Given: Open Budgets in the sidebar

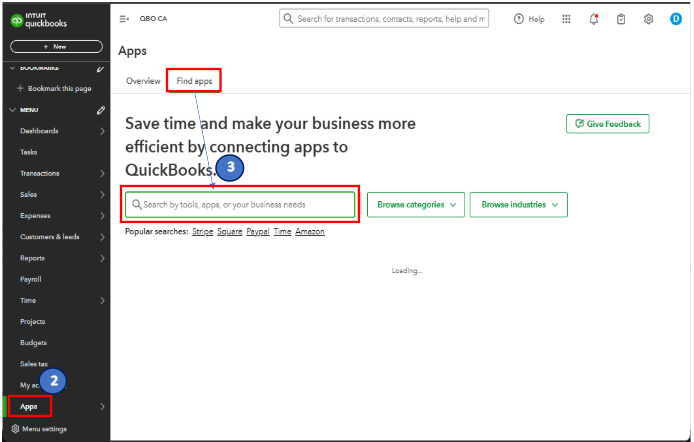Looking at the screenshot, I should point(33,343).
